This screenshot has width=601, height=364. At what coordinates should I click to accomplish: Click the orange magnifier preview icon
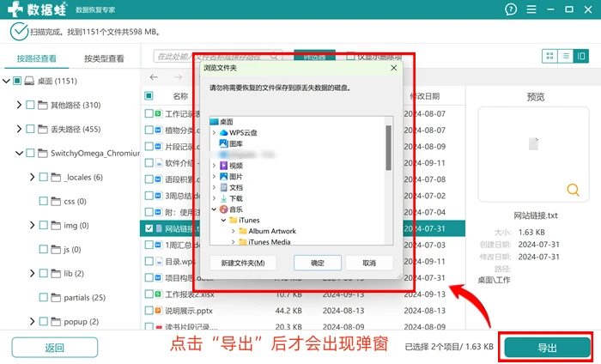coord(573,190)
